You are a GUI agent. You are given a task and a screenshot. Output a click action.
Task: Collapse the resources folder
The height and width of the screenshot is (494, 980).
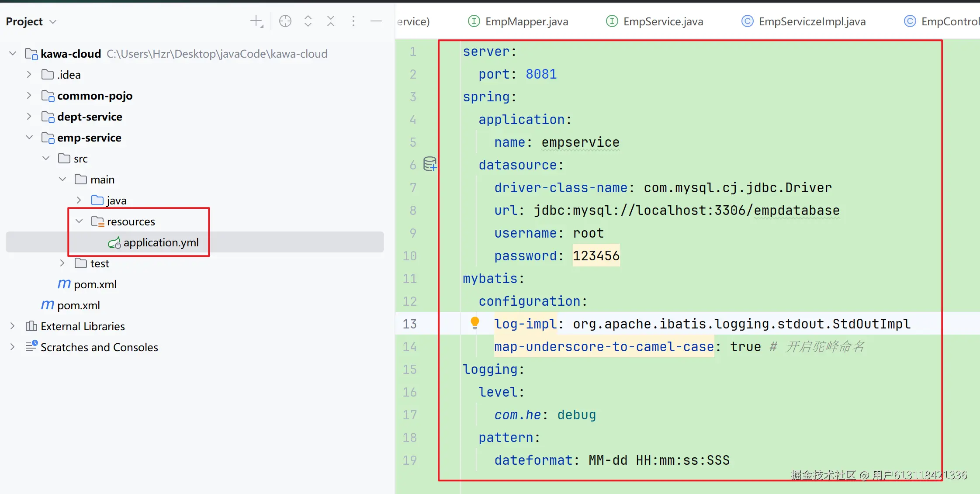pyautogui.click(x=79, y=221)
